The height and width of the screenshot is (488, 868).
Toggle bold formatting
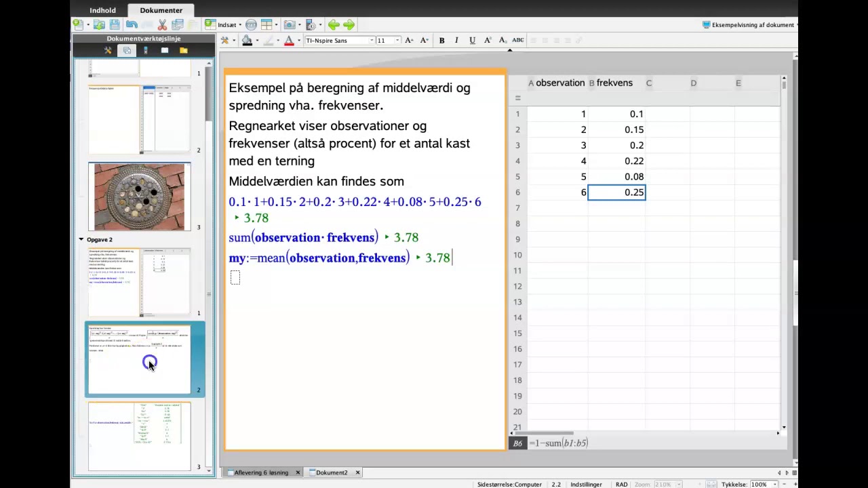[441, 41]
